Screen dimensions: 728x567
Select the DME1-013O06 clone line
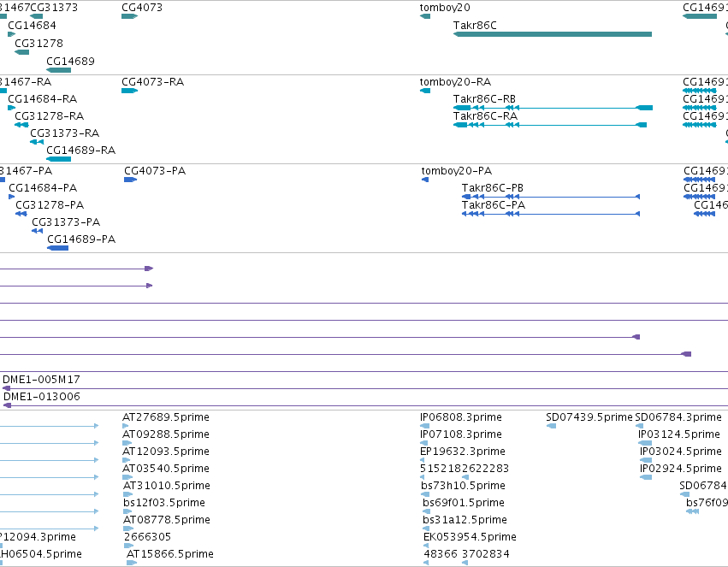coord(365,405)
